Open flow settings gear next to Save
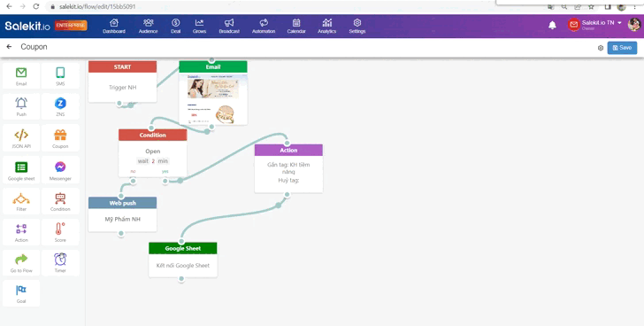Image resolution: width=644 pixels, height=326 pixels. (601, 48)
